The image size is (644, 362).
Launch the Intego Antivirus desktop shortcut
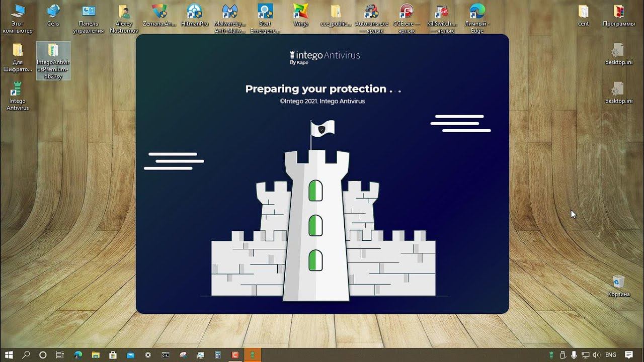(18, 97)
